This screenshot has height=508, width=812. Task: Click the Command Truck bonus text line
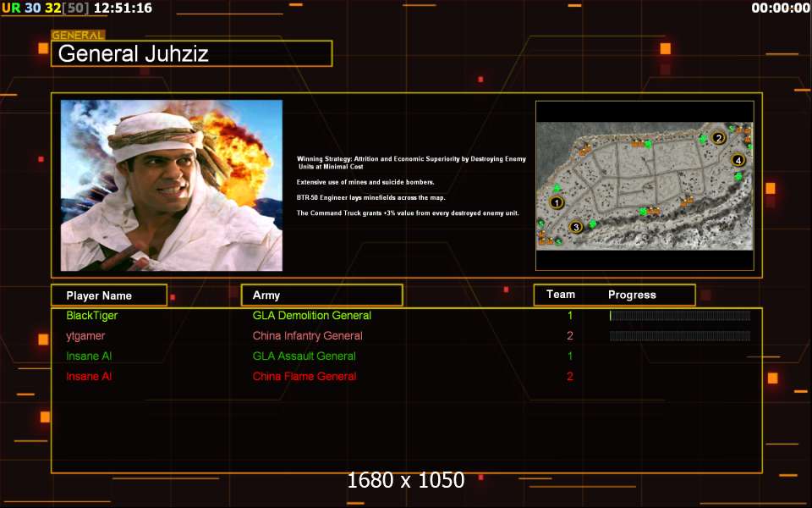408,213
